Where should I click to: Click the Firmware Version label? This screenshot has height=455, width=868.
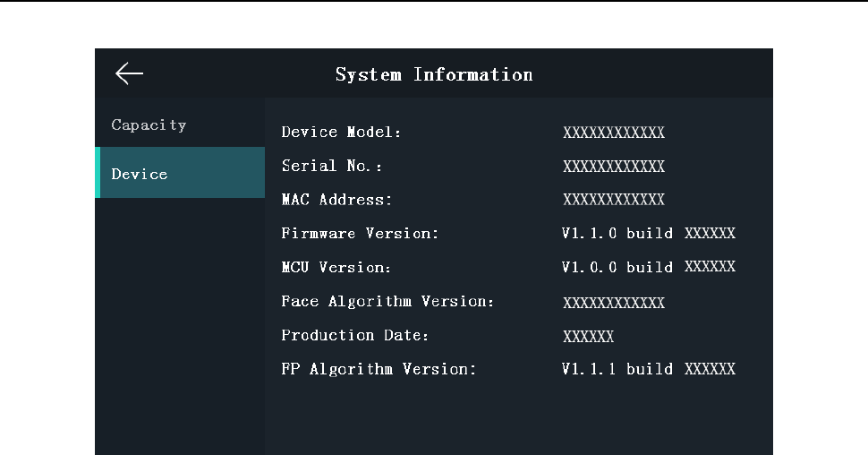[361, 233]
